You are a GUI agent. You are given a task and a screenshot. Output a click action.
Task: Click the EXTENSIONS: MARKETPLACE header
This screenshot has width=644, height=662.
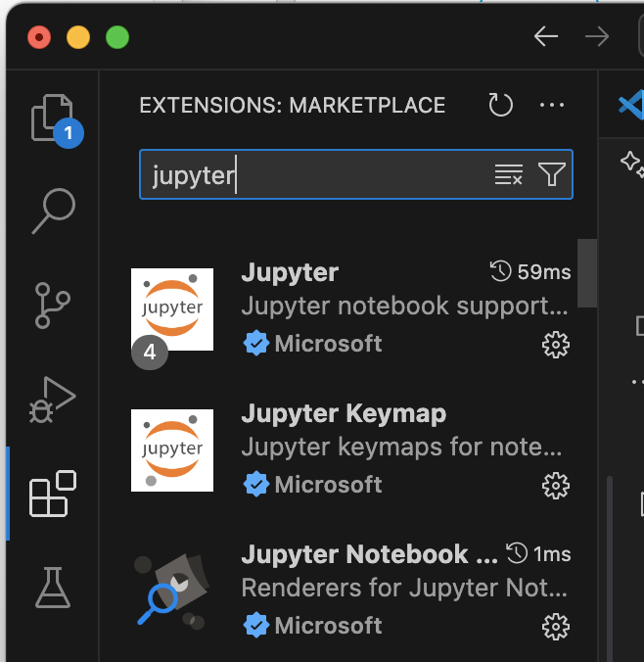(x=293, y=105)
